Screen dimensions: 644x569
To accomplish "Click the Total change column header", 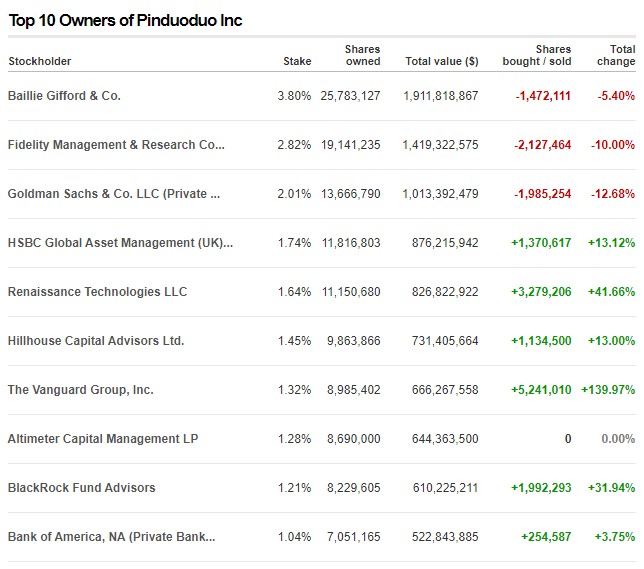I will pyautogui.click(x=616, y=55).
